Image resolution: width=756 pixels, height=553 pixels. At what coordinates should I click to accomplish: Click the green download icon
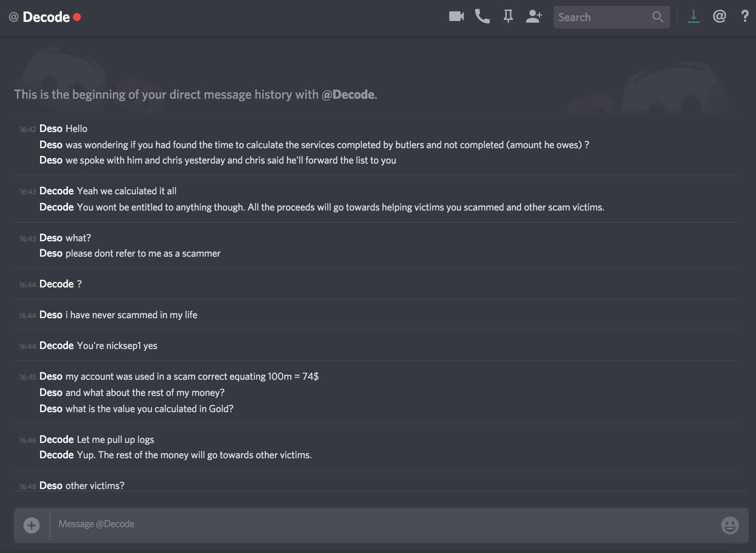[693, 17]
